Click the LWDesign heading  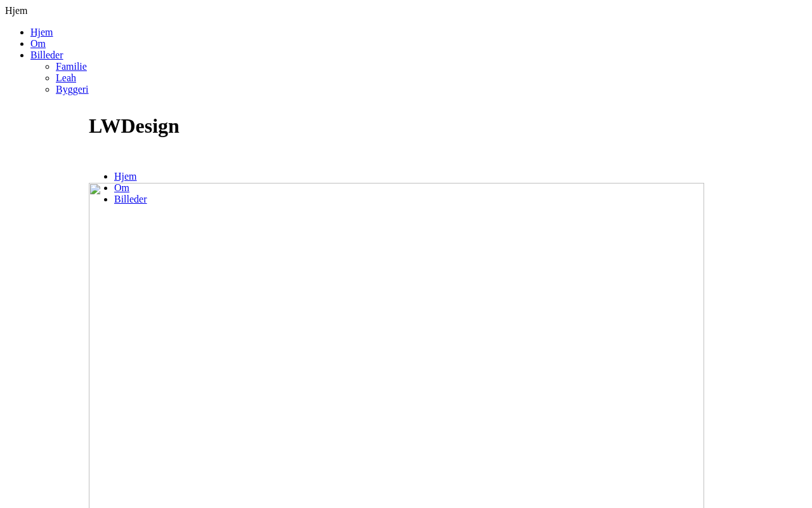134,126
